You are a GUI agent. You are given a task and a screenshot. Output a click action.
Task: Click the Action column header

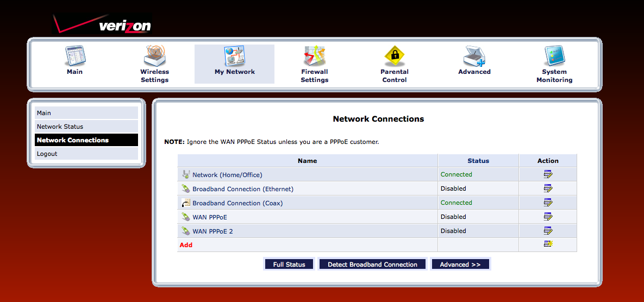[x=548, y=160]
